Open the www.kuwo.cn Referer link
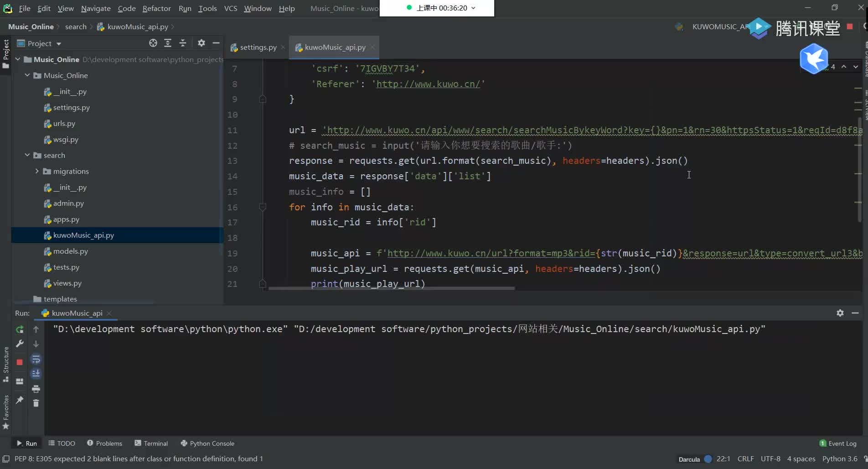This screenshot has height=469, width=868. tap(428, 84)
